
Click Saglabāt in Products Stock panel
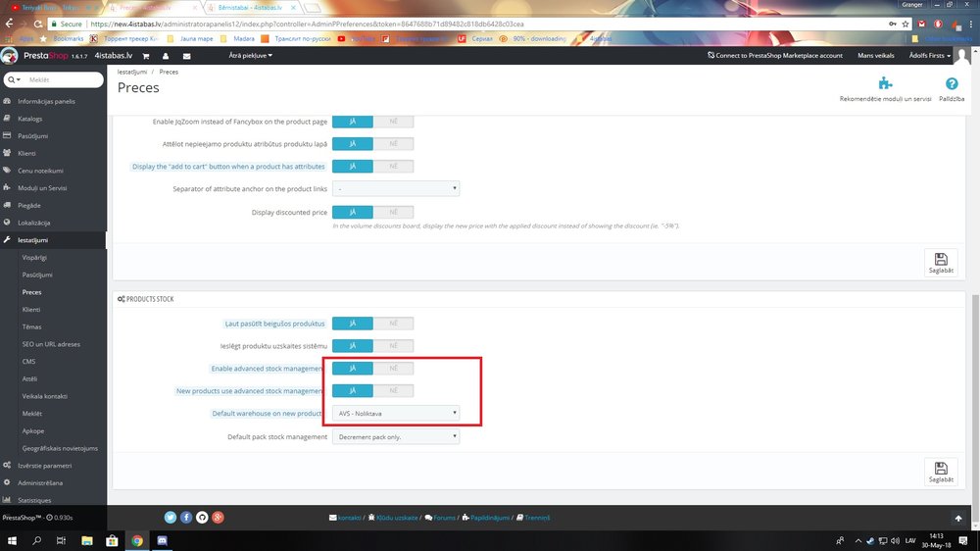click(941, 472)
